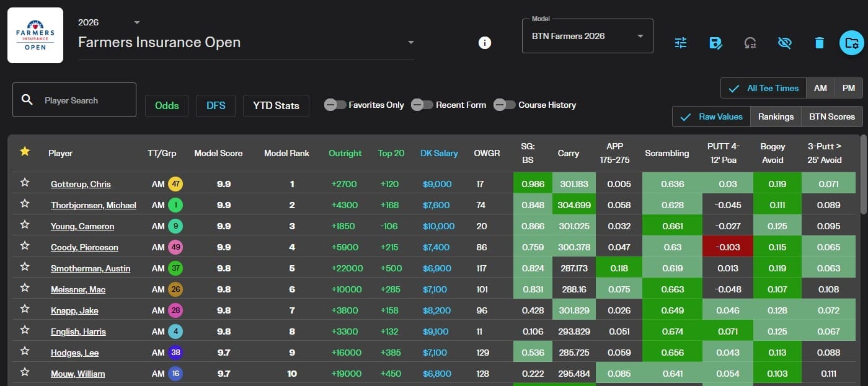Click the YTD Stats button
868x386 pixels.
pos(276,105)
